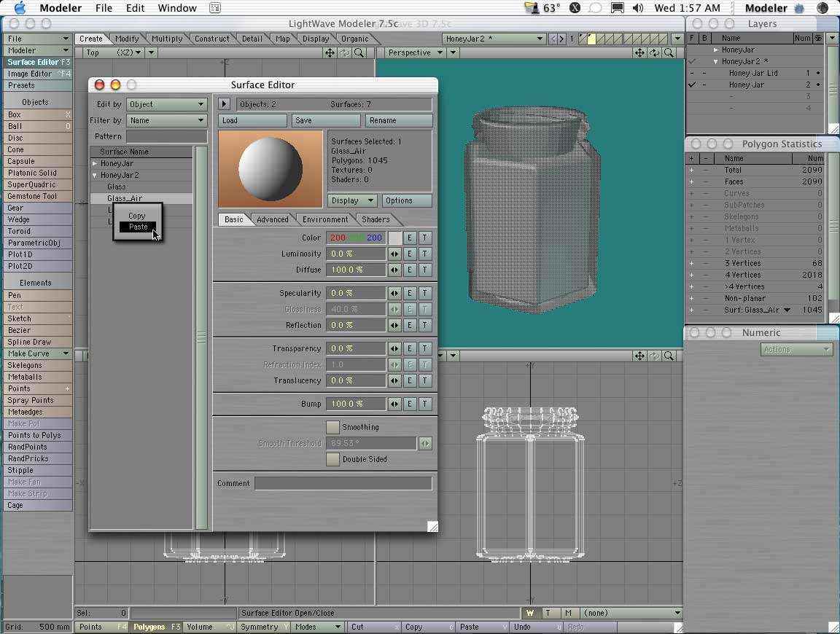Click the Options button
Viewport: 840px width, 634px height.
(x=407, y=201)
